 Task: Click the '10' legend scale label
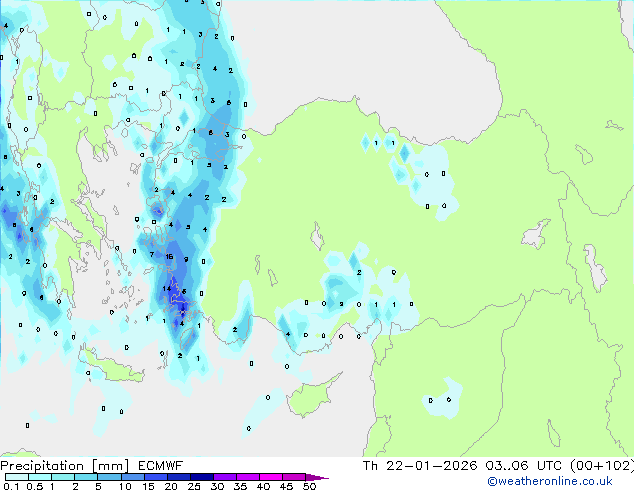point(125,486)
